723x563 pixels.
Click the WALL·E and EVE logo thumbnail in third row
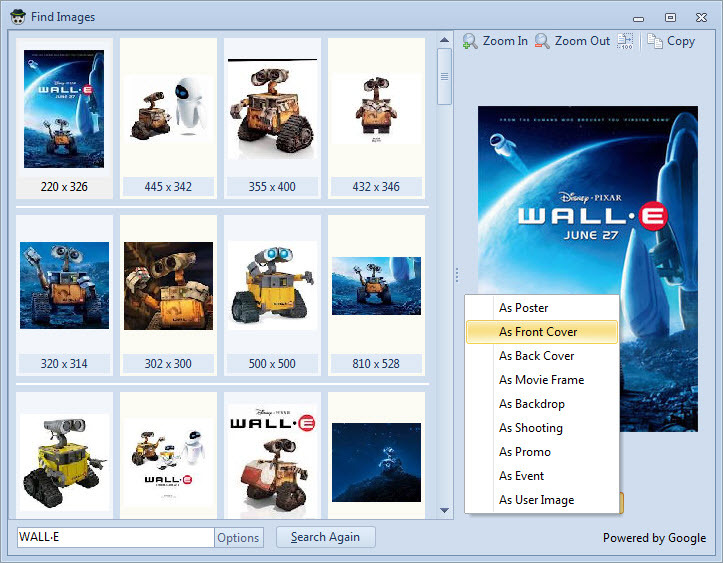tap(168, 456)
